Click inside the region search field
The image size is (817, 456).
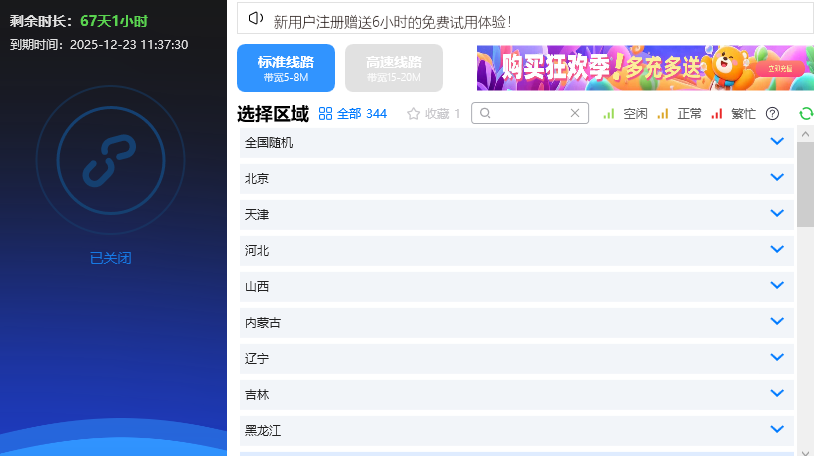[x=530, y=114]
